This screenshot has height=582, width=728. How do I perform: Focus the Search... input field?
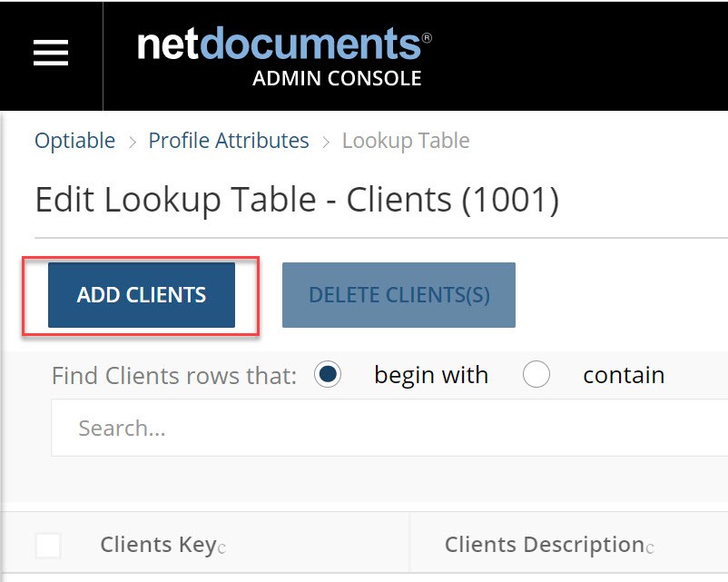point(389,428)
